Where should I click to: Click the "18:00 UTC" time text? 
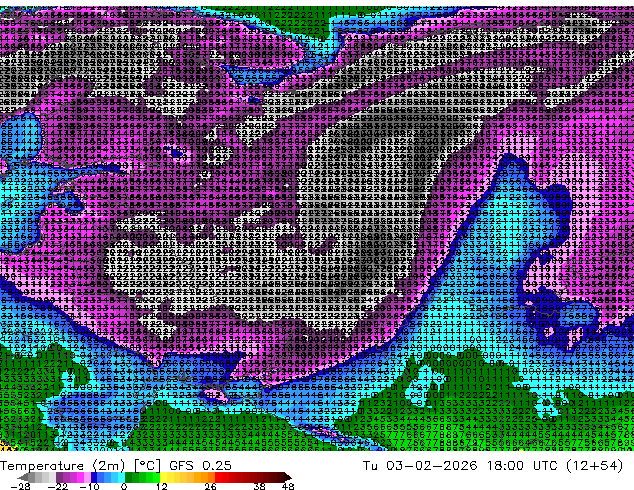pos(523,466)
